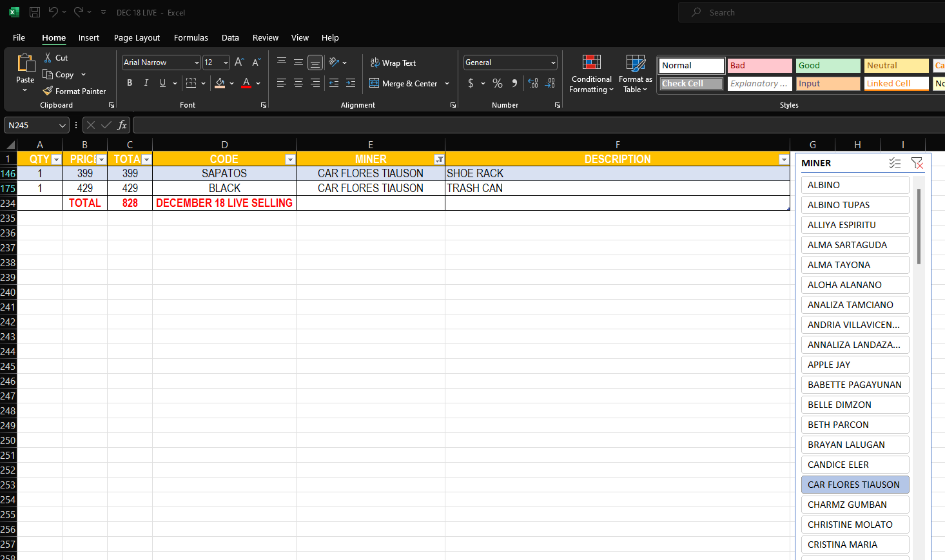Click into the formula bar

[539, 126]
